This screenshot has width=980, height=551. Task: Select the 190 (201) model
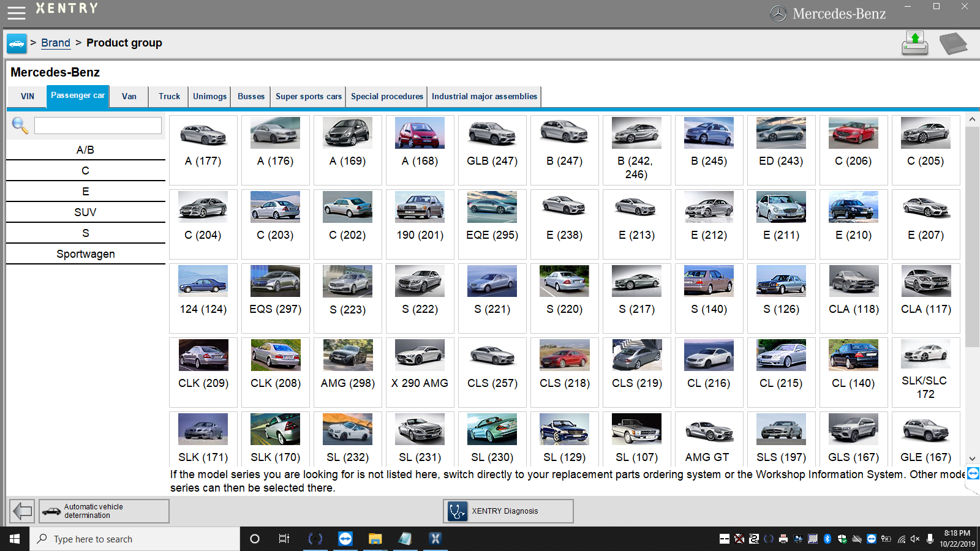[x=420, y=224]
